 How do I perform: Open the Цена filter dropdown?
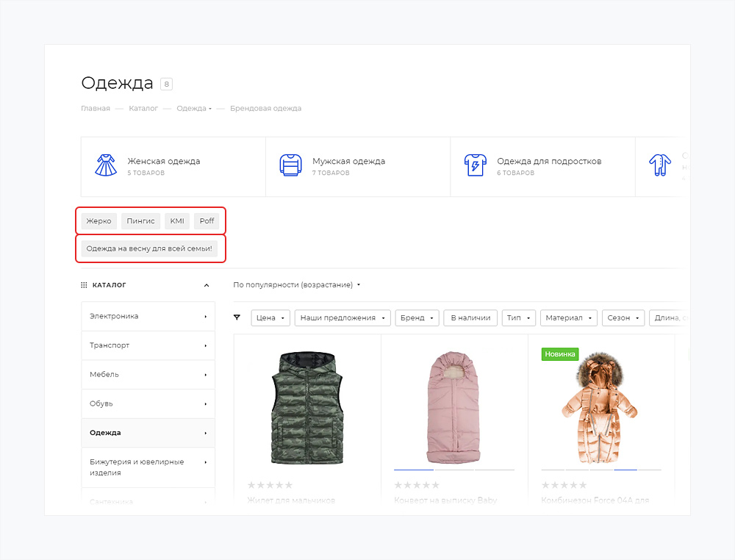pos(270,317)
